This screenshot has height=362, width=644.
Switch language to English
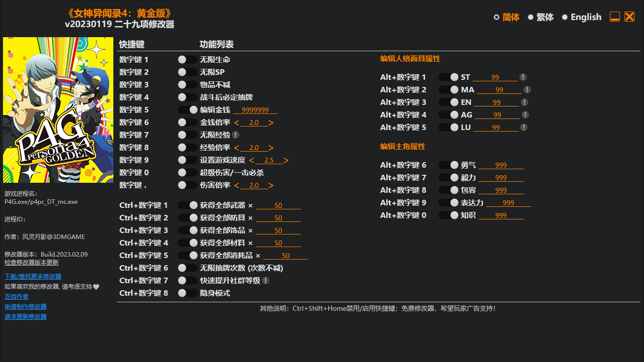click(x=581, y=17)
